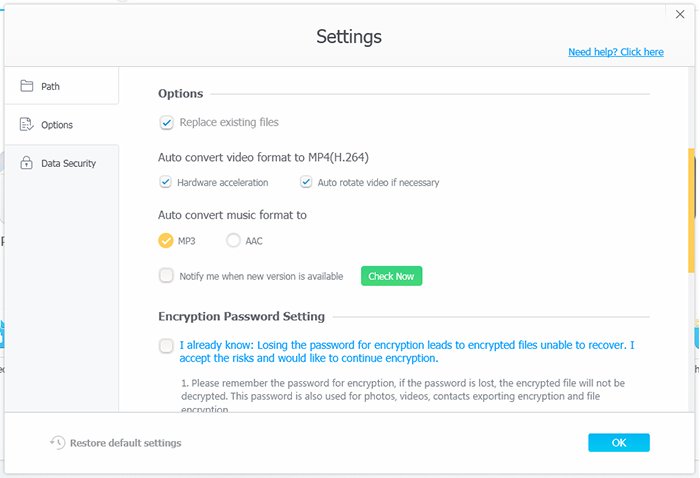This screenshot has width=700, height=478.
Task: Click the orange vertical scrollbar thumb
Action: click(691, 211)
